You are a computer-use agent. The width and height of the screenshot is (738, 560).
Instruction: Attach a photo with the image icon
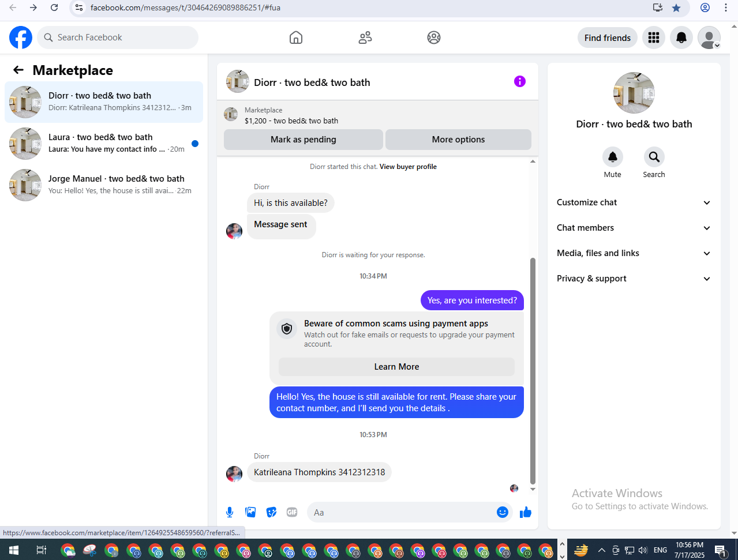[250, 512]
